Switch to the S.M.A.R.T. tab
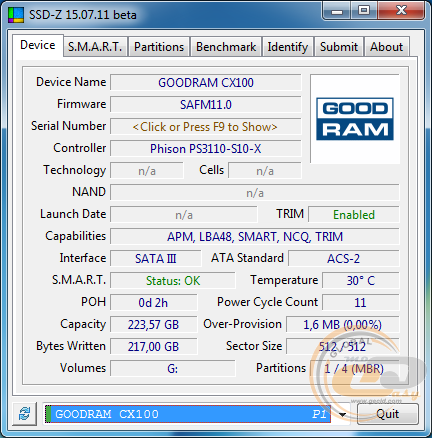432x438 pixels. [x=95, y=47]
